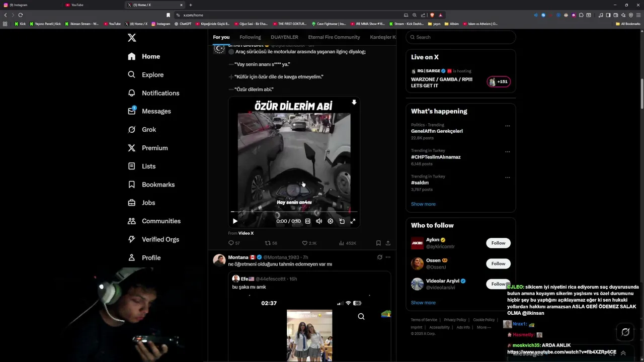Reply to the post with 57 comments
This screenshot has width=644, height=362.
(234, 243)
